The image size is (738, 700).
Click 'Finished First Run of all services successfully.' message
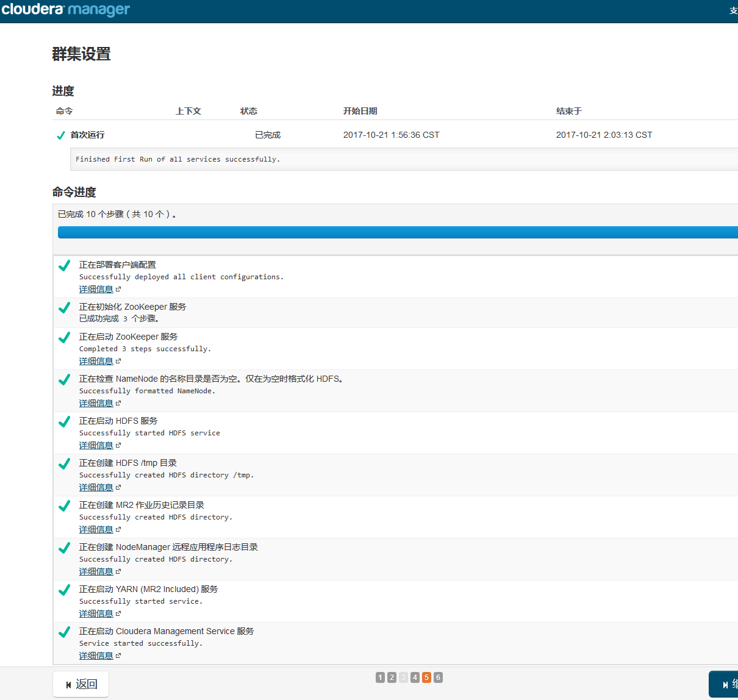click(178, 159)
